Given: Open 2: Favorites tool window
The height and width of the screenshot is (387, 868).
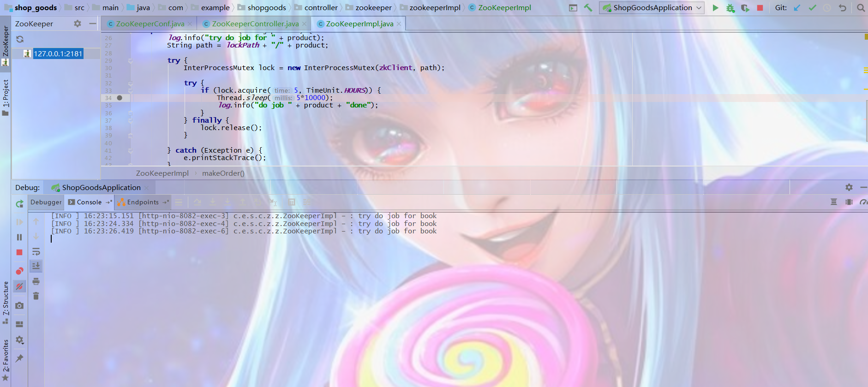Looking at the screenshot, I should click(6, 360).
